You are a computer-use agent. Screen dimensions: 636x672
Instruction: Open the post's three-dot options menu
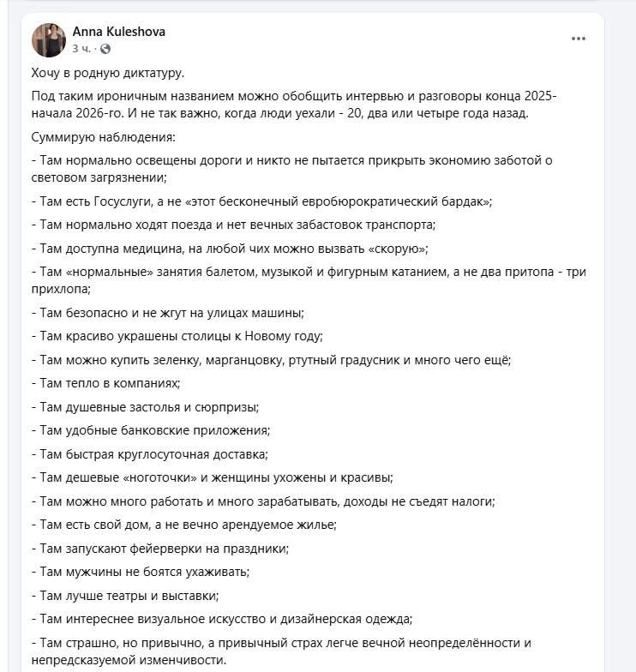pos(579,39)
